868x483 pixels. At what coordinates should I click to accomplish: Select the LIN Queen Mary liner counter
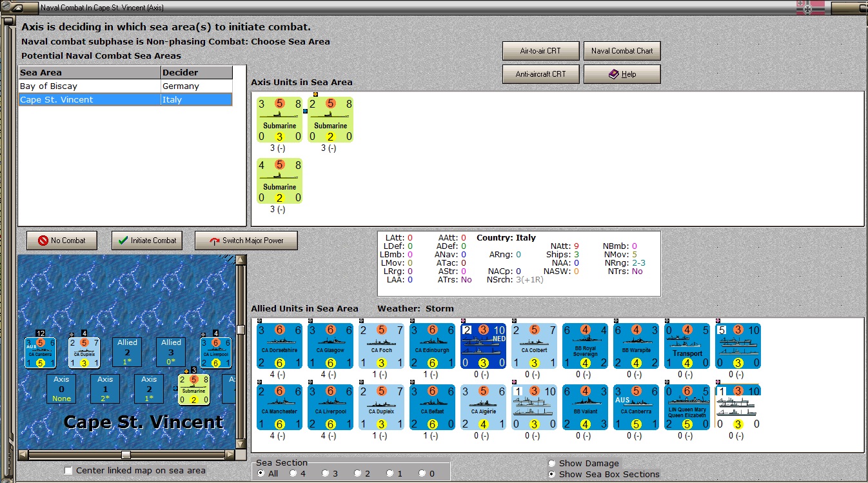tap(687, 407)
